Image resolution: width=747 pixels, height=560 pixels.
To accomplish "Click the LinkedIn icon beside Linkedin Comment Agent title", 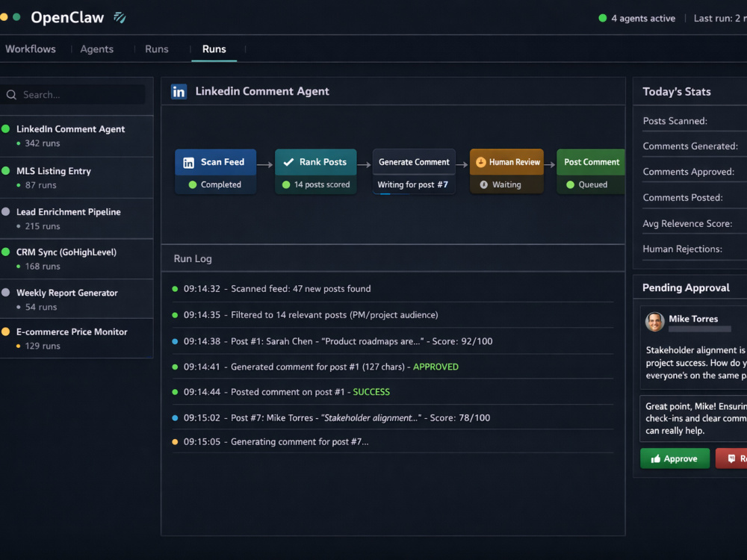I will pyautogui.click(x=179, y=91).
